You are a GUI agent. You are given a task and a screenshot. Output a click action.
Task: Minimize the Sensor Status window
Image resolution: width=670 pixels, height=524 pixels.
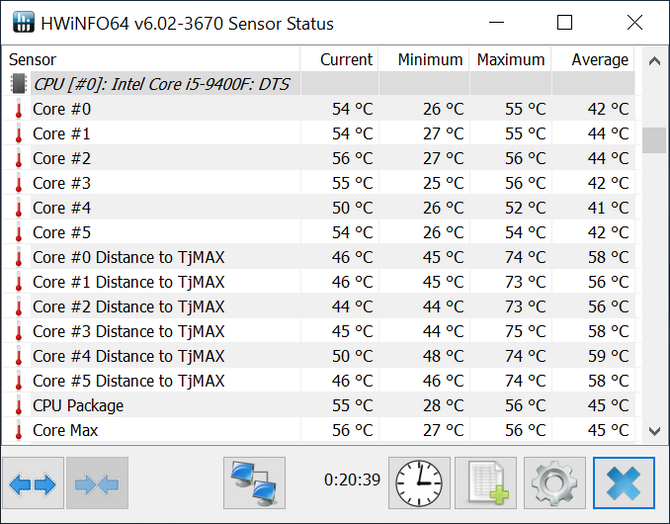click(x=496, y=22)
